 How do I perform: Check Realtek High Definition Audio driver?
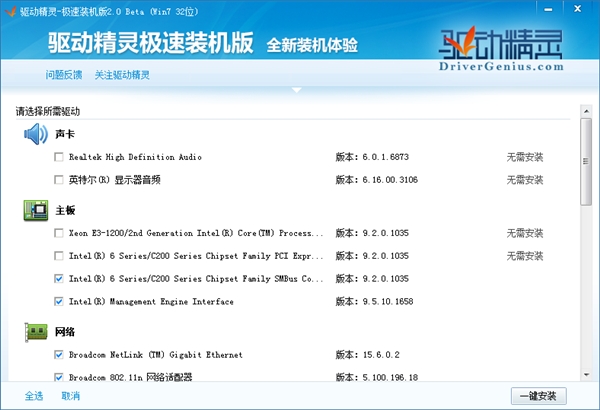pos(59,157)
